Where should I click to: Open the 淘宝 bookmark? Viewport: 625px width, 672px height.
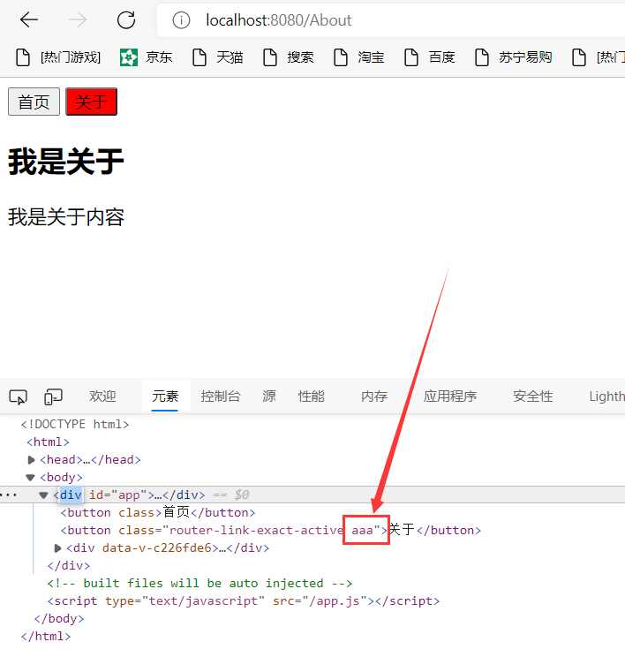359,57
